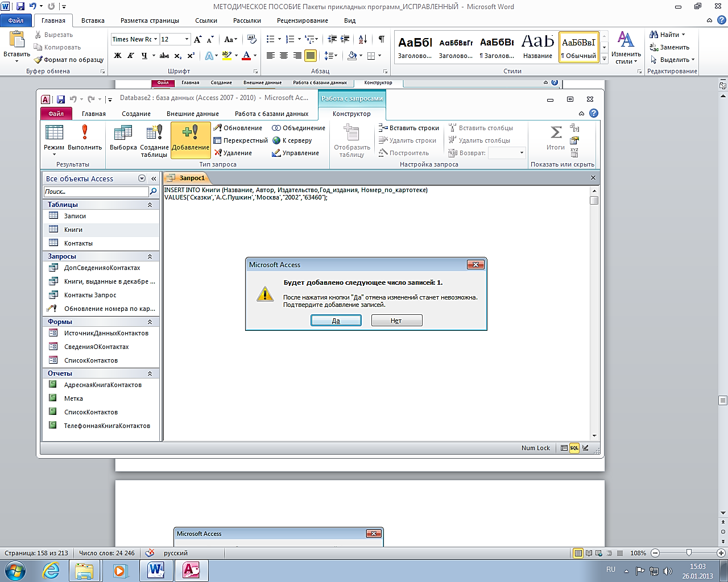Viewport: 728px width, 582px height.
Task: Open Режим view icon in Access image
Action: 54,140
